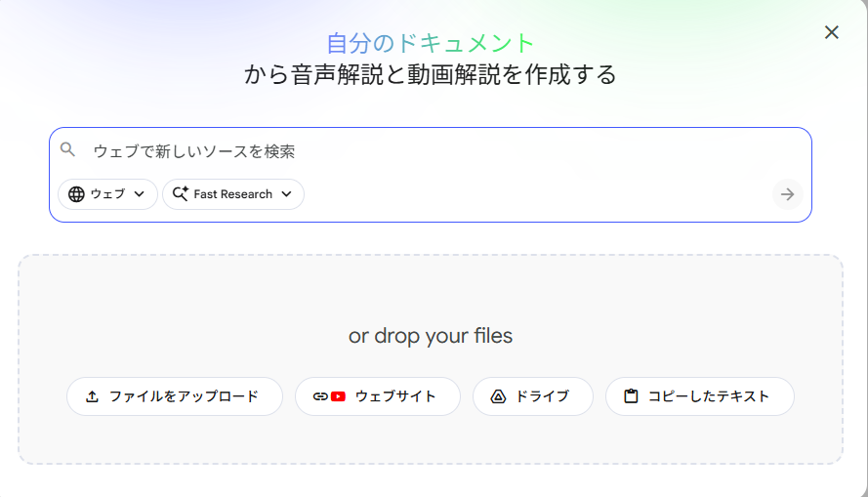This screenshot has width=868, height=497.
Task: Click the magnifying glass search icon
Action: 67,150
